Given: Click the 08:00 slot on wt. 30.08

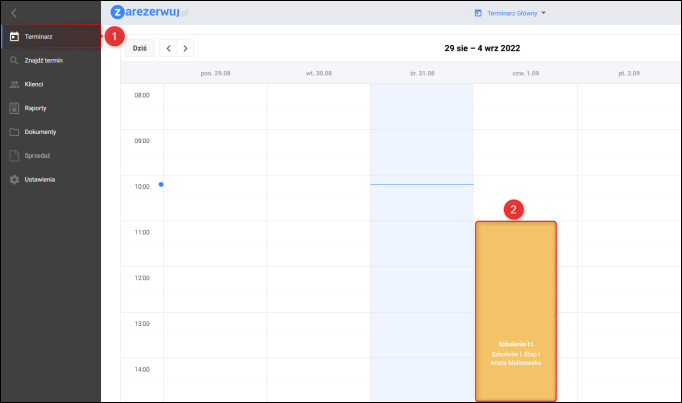Looking at the screenshot, I should pos(318,107).
